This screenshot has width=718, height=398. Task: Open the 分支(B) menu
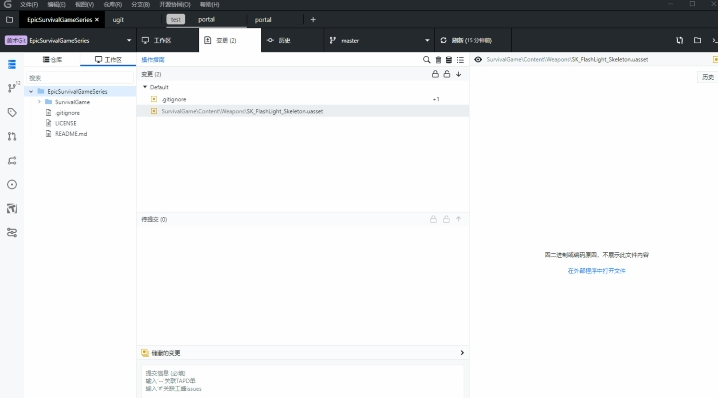click(141, 4)
